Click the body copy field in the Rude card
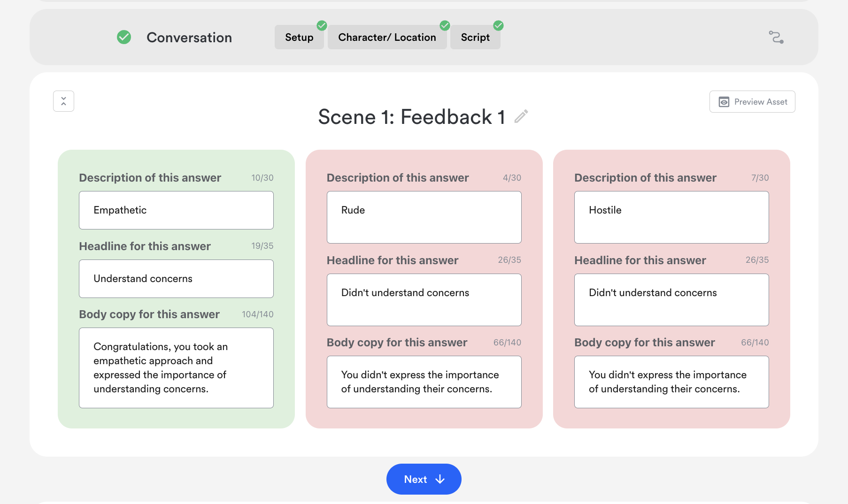848x504 pixels. pos(424,382)
